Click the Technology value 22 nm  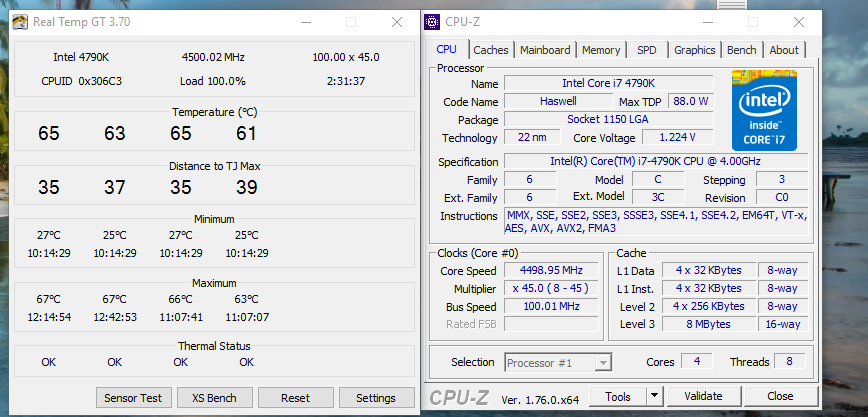pos(532,137)
